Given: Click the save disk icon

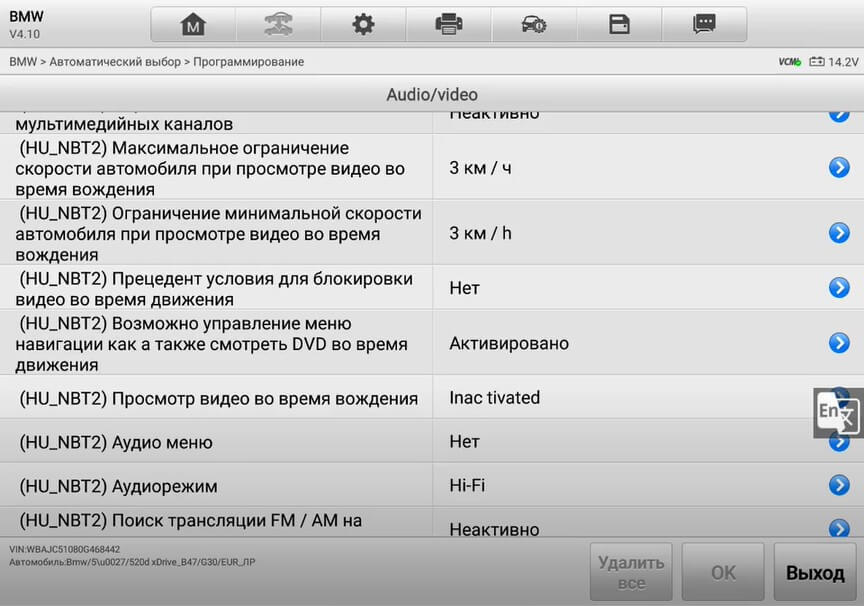Looking at the screenshot, I should (619, 25).
